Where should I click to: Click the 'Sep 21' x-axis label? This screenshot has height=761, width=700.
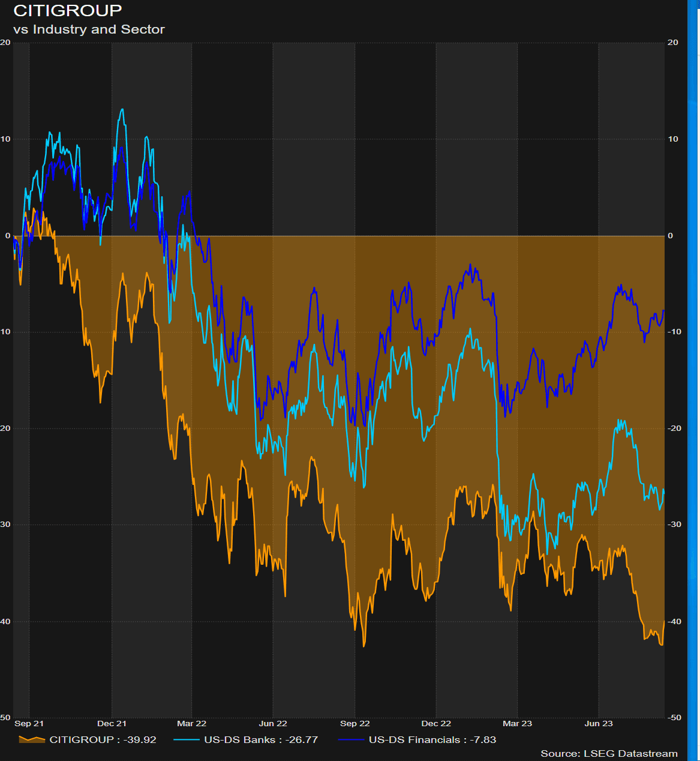pos(29,723)
